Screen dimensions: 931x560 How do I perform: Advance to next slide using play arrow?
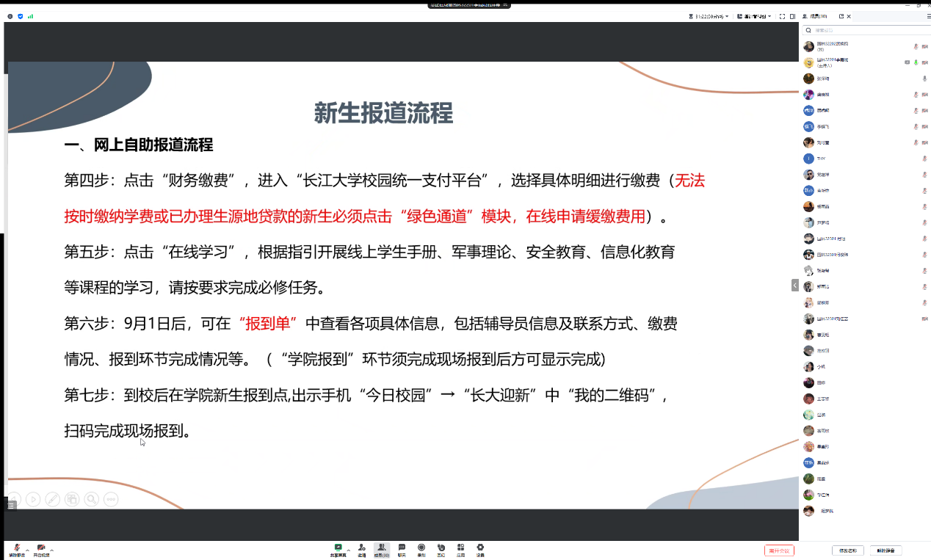tap(33, 499)
